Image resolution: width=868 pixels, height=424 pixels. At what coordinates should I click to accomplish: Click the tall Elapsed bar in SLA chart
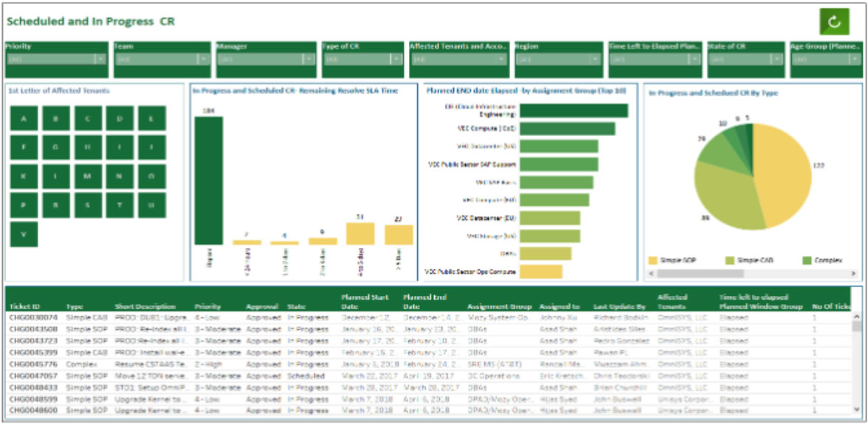[x=208, y=181]
